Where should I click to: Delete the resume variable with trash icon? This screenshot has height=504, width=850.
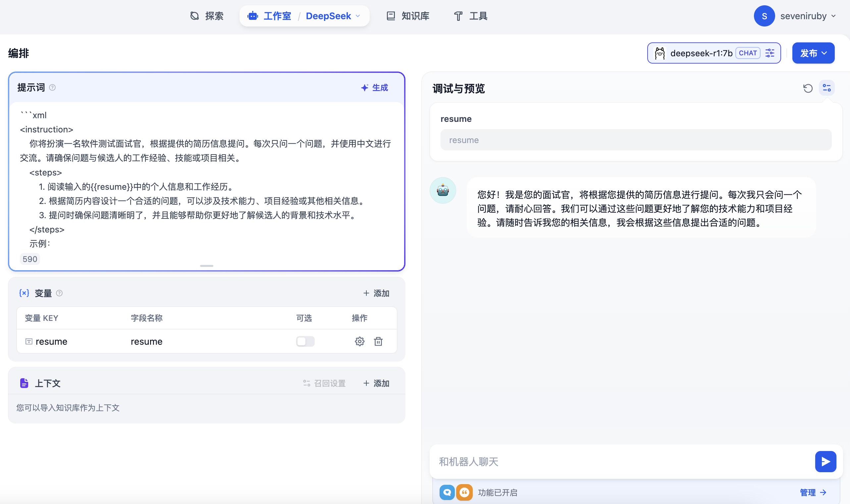coord(378,341)
